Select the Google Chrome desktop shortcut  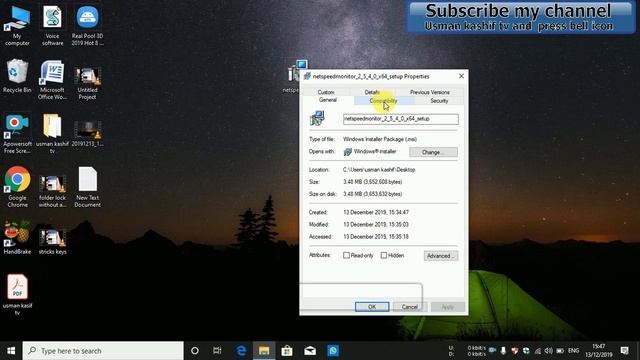coord(17,187)
